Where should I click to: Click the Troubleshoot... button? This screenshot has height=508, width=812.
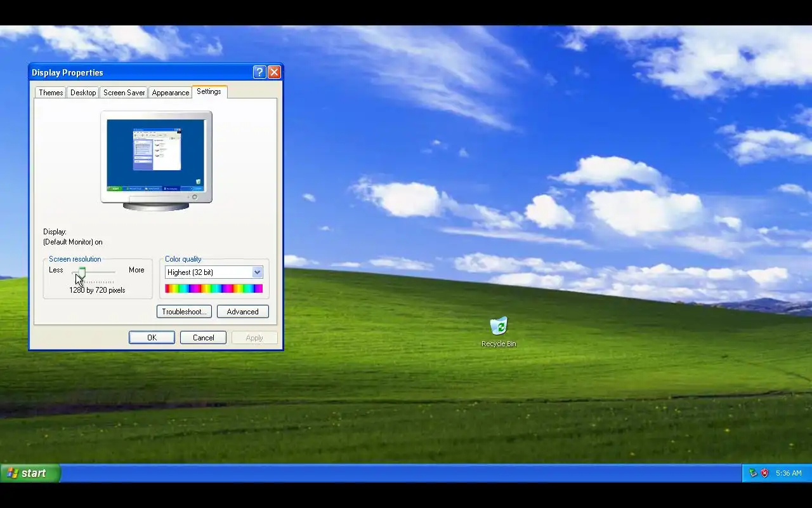[x=184, y=312]
